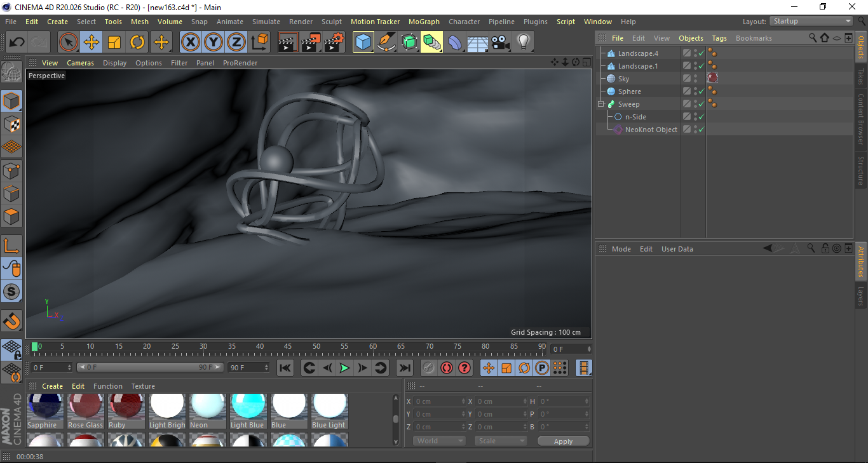Click the Record Active Objects button
Viewport: 868px width, 463px height.
(x=429, y=368)
